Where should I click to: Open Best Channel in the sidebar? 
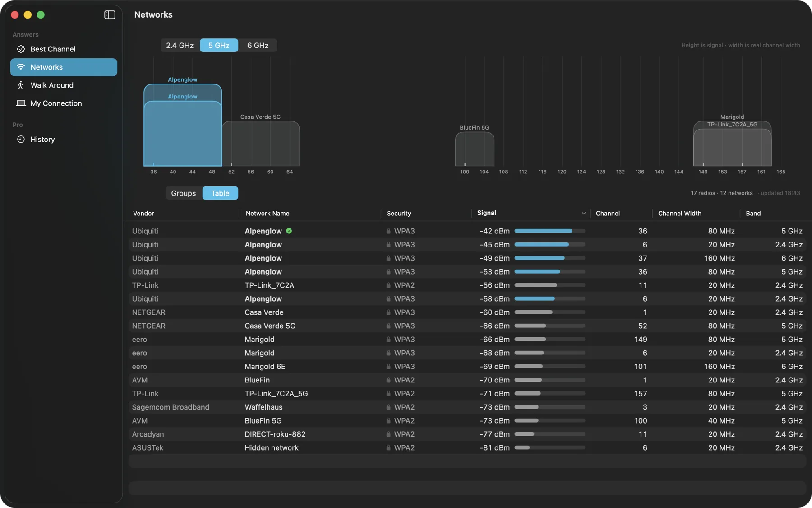tap(64, 49)
